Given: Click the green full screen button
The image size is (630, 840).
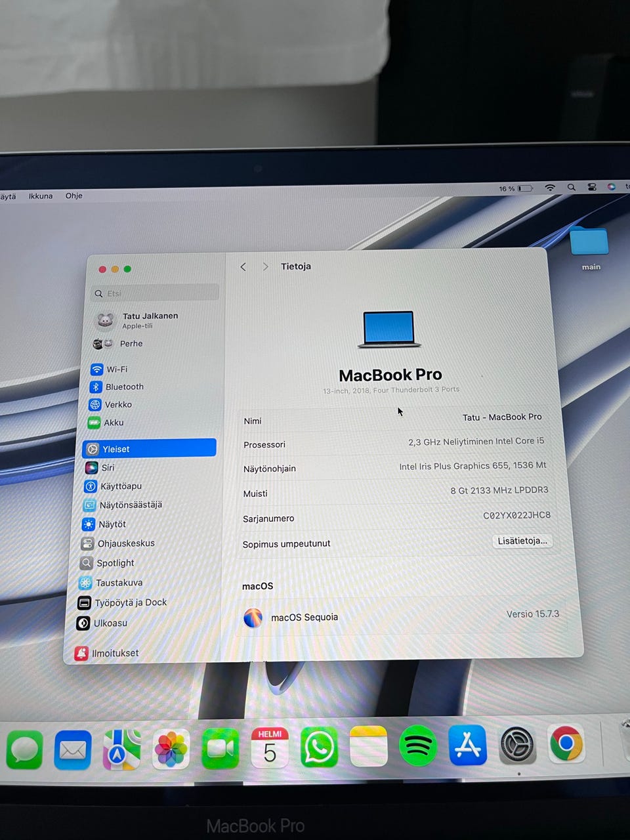Looking at the screenshot, I should click(127, 269).
